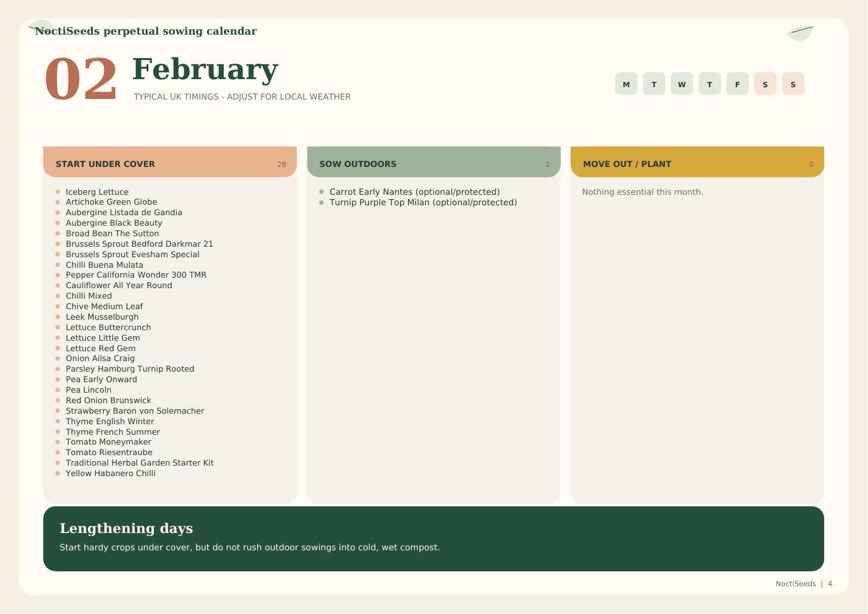
Task: Click 'Leek Musselburgh' list item
Action: coord(102,317)
